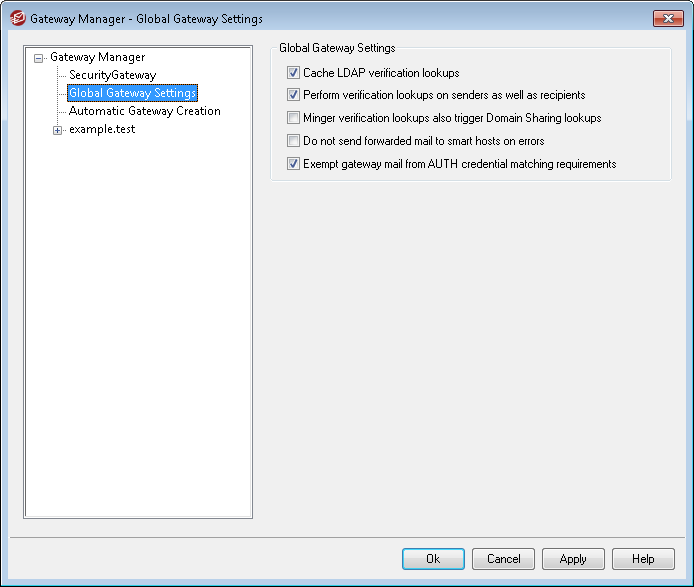The image size is (694, 587).
Task: Open Help for this dialog
Action: click(643, 559)
